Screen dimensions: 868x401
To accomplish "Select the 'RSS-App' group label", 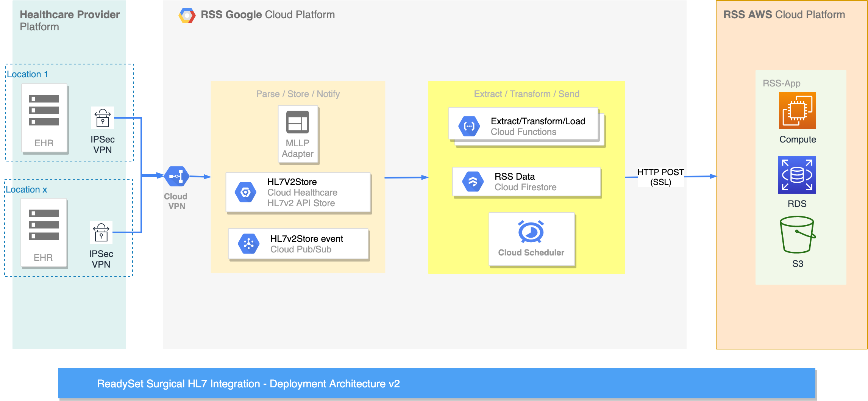I will click(782, 83).
